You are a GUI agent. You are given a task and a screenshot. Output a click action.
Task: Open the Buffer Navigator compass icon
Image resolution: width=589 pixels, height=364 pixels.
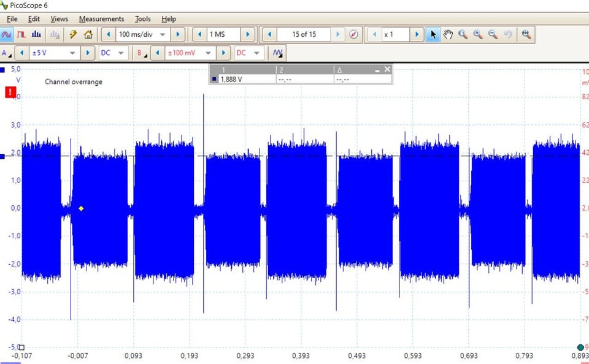point(354,34)
